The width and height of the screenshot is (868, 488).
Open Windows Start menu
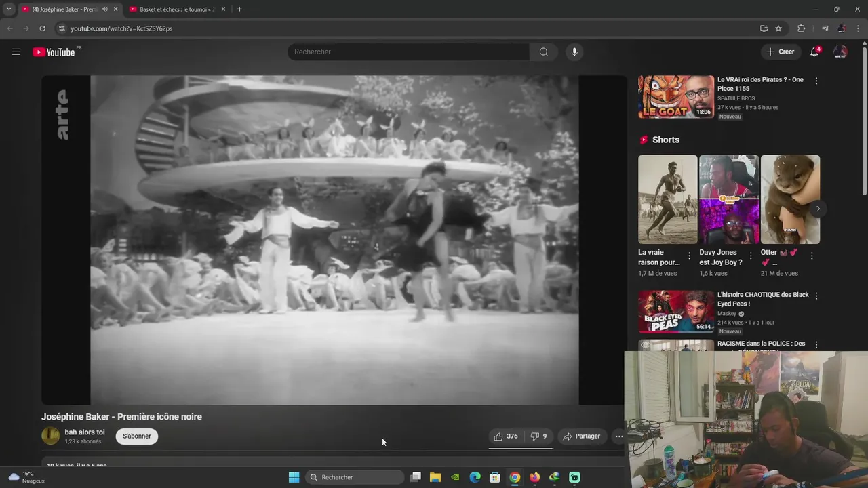coord(294,477)
